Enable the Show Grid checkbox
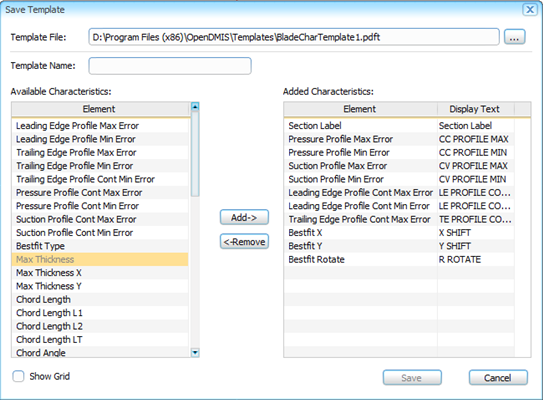Image resolution: width=543 pixels, height=400 pixels. pyautogui.click(x=18, y=376)
